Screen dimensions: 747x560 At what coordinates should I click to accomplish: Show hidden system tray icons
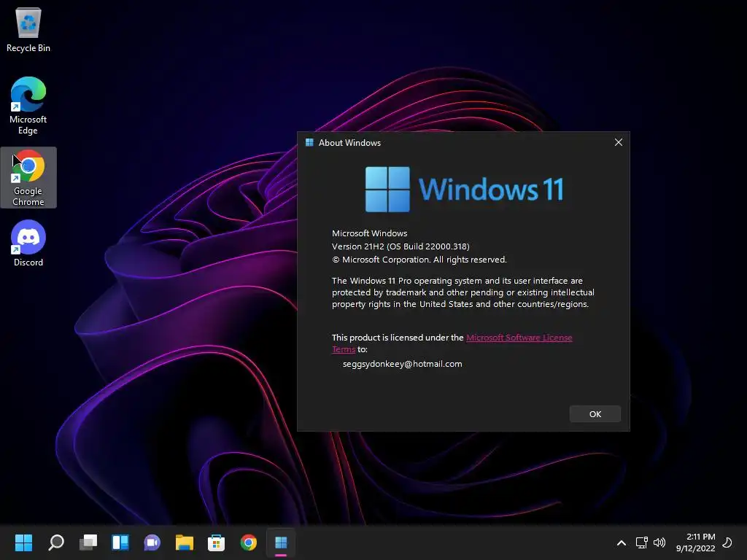622,542
